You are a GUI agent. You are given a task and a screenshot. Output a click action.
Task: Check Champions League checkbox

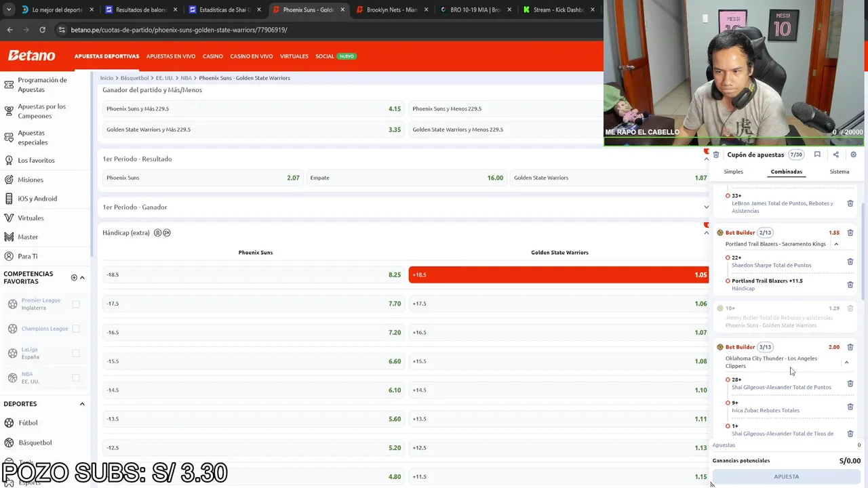76,329
